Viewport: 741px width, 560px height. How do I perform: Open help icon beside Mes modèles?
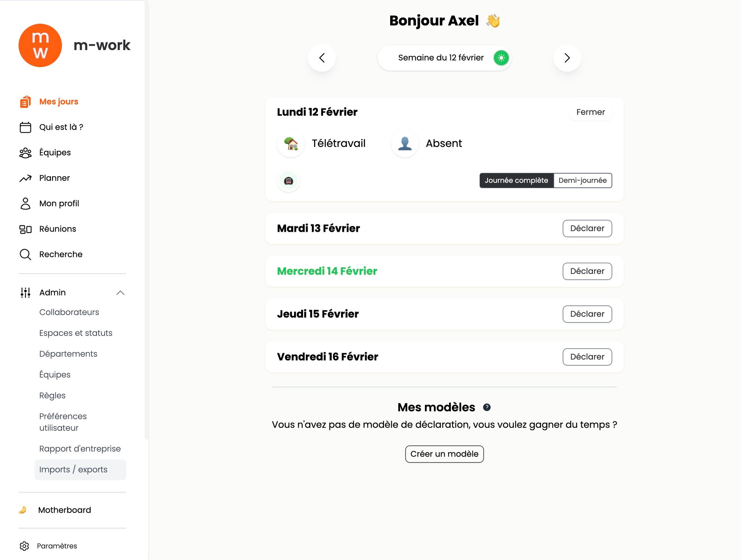click(487, 407)
